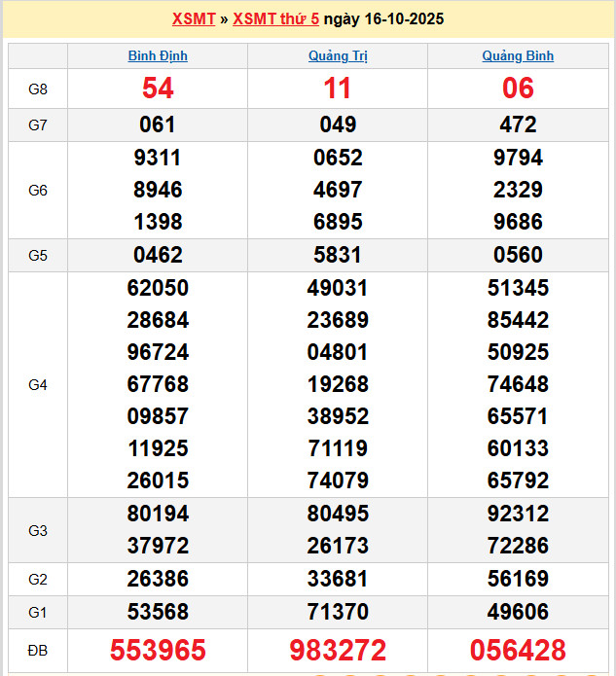Open the 'XSMT thứ 5' link
Viewport: 616px width, 676px height.
point(276,18)
